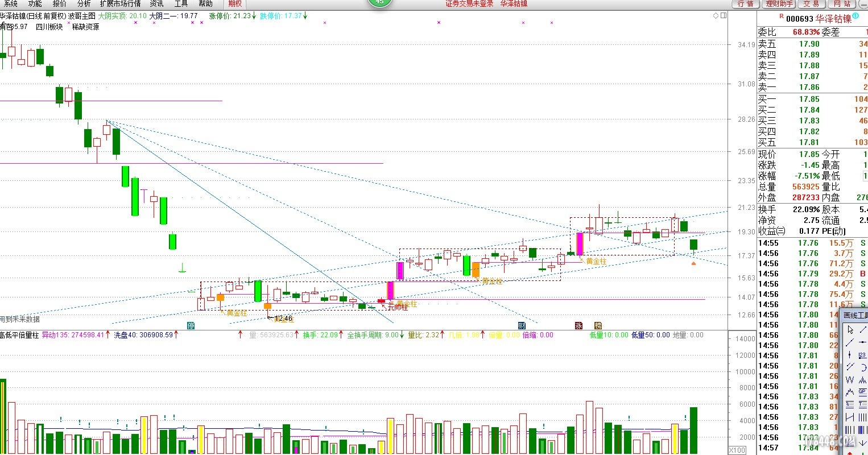Click the 财 event marker under the chart
The width and height of the screenshot is (868, 455).
[522, 325]
